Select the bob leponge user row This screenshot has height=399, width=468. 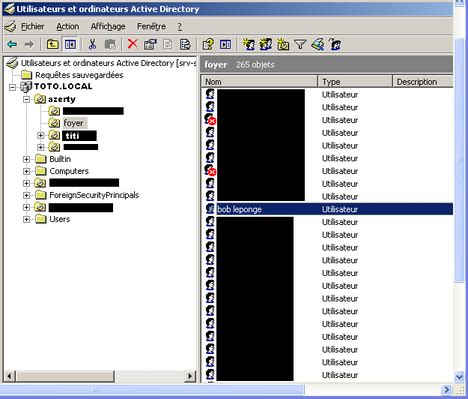[328, 209]
